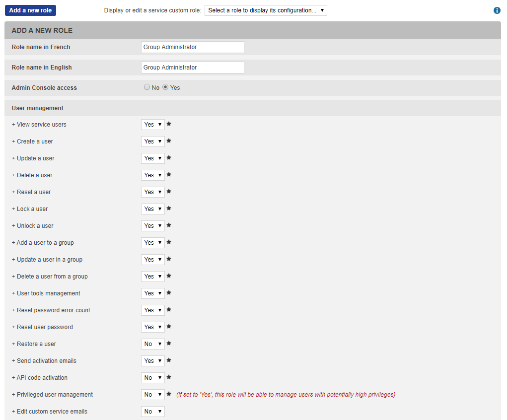Viewport: 507px width, 420px height.
Task: Open the Update a user dropdown
Action: tap(152, 158)
